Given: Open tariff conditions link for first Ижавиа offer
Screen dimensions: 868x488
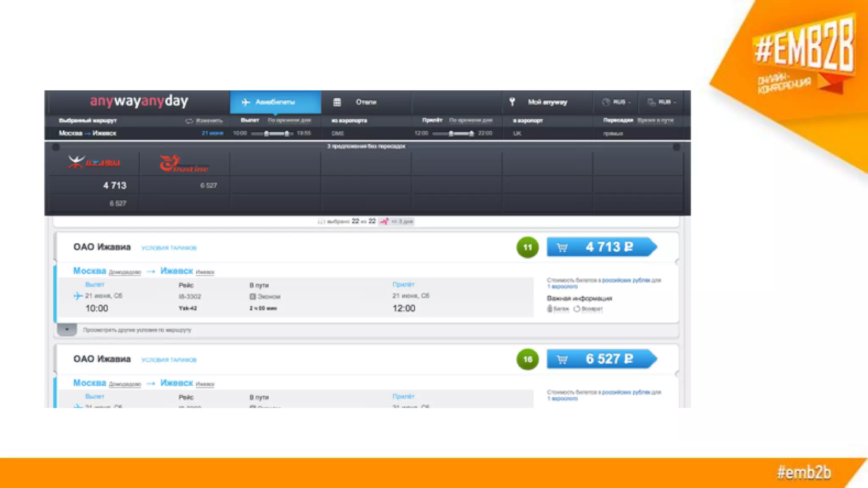Looking at the screenshot, I should [169, 248].
